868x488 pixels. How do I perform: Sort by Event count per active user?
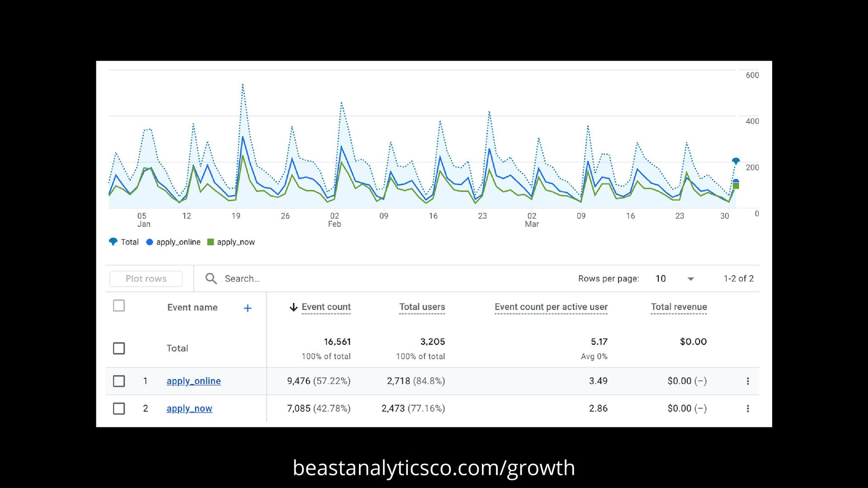coord(551,307)
